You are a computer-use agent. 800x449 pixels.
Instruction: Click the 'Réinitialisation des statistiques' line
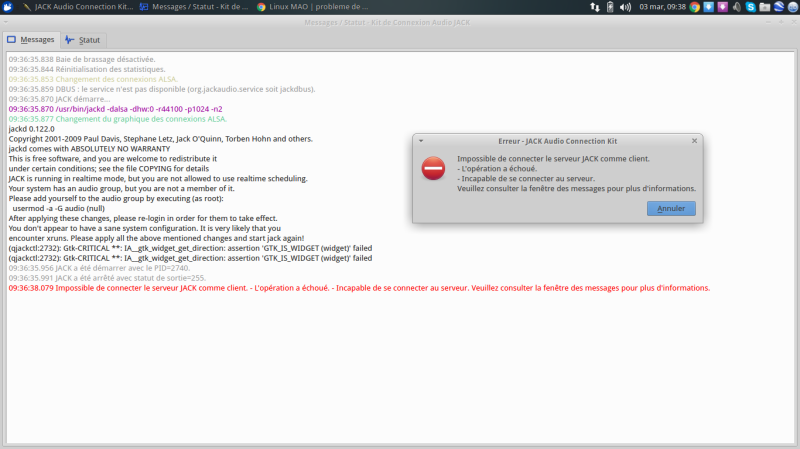87,69
